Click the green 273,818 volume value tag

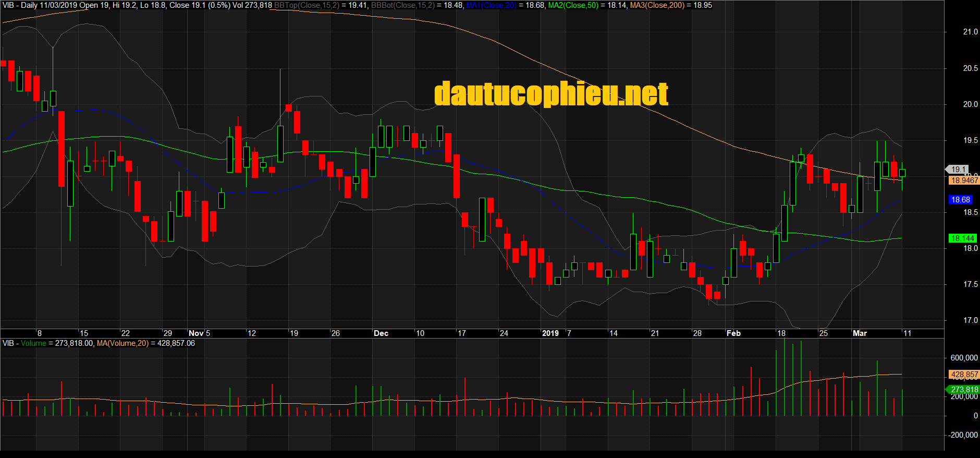tap(963, 390)
